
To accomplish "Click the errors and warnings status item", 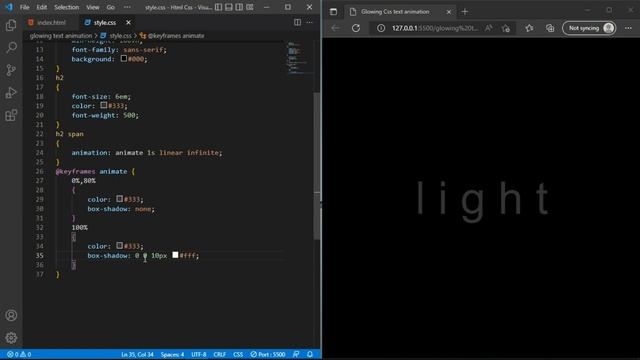I will pos(19,354).
